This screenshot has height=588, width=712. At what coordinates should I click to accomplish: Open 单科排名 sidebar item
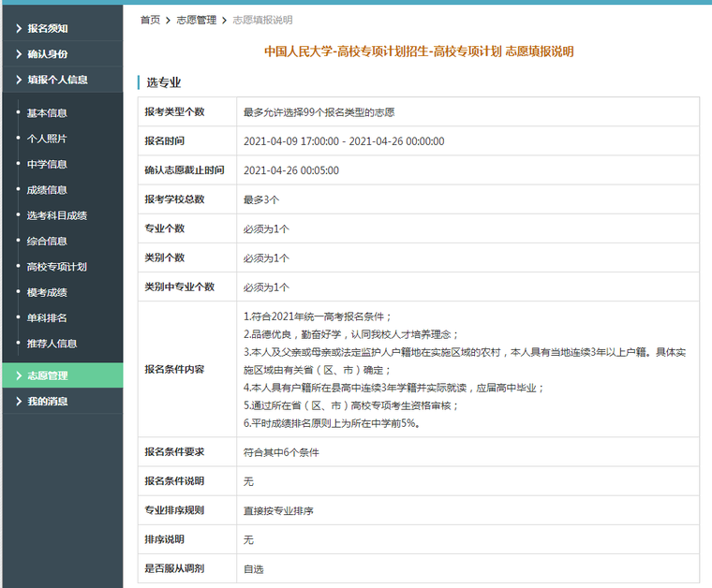tap(47, 318)
